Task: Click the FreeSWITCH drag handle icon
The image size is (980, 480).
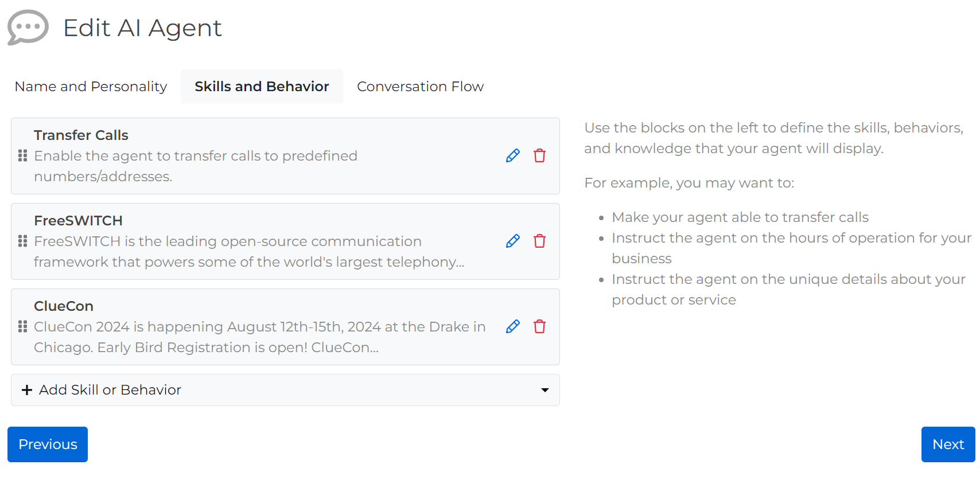Action: [23, 241]
